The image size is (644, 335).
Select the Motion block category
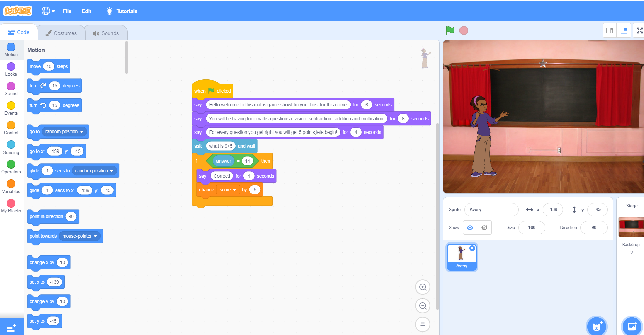(11, 50)
